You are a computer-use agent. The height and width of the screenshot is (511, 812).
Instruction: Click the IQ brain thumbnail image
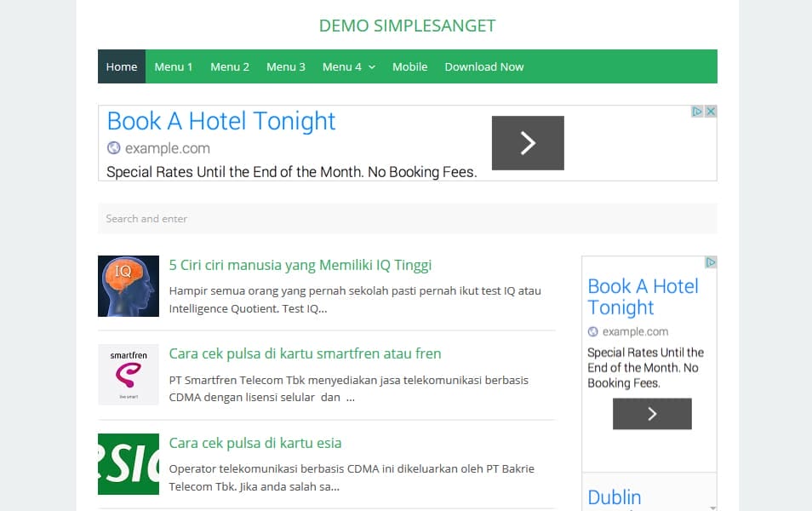(x=129, y=285)
